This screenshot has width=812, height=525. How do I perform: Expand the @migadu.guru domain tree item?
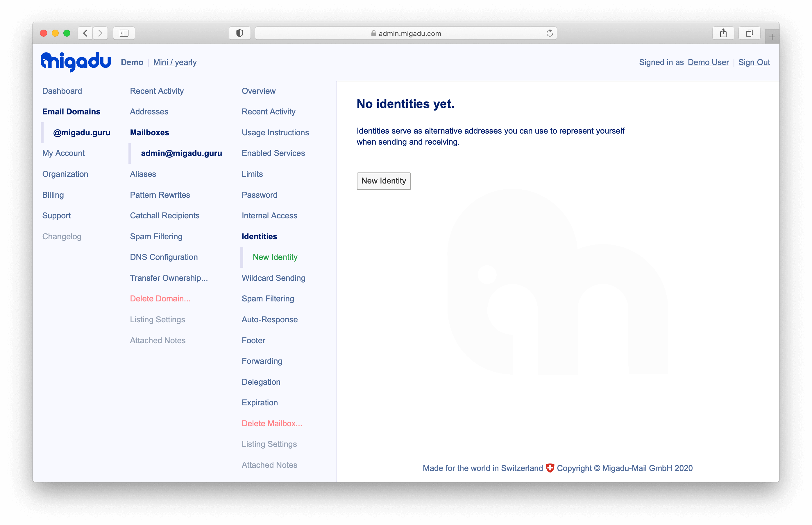point(82,132)
